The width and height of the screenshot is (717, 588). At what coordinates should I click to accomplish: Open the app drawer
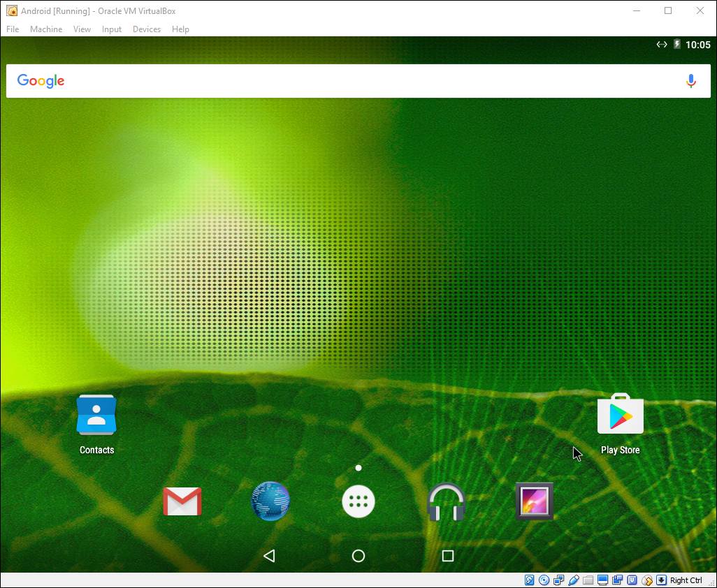point(358,501)
